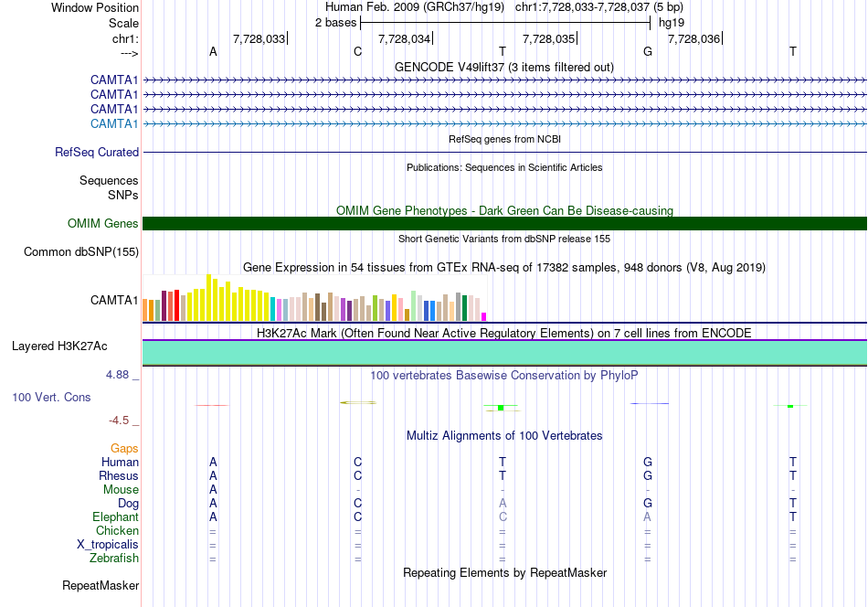868x607 pixels.
Task: Click the 'hg19' label beside the scale bar
Action: pyautogui.click(x=672, y=23)
